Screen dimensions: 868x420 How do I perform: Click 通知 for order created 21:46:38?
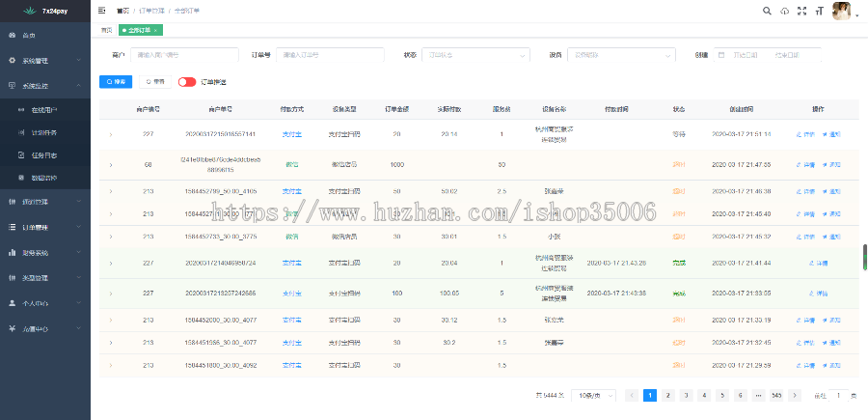coord(831,191)
